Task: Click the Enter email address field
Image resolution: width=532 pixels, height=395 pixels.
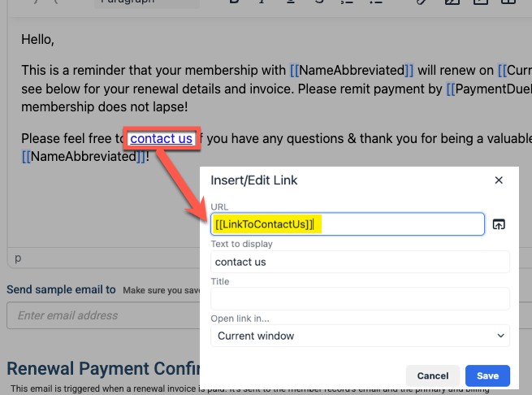Action: click(x=103, y=315)
